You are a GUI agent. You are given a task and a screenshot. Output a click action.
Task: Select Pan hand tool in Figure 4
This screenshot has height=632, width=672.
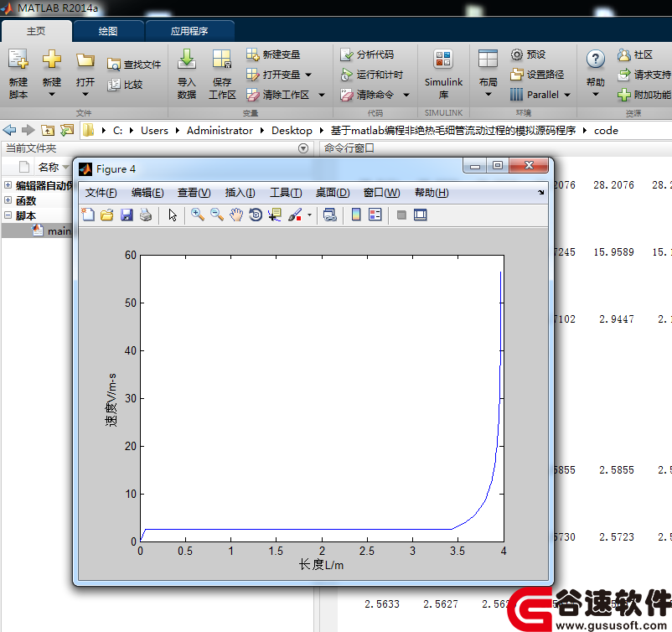point(236,215)
